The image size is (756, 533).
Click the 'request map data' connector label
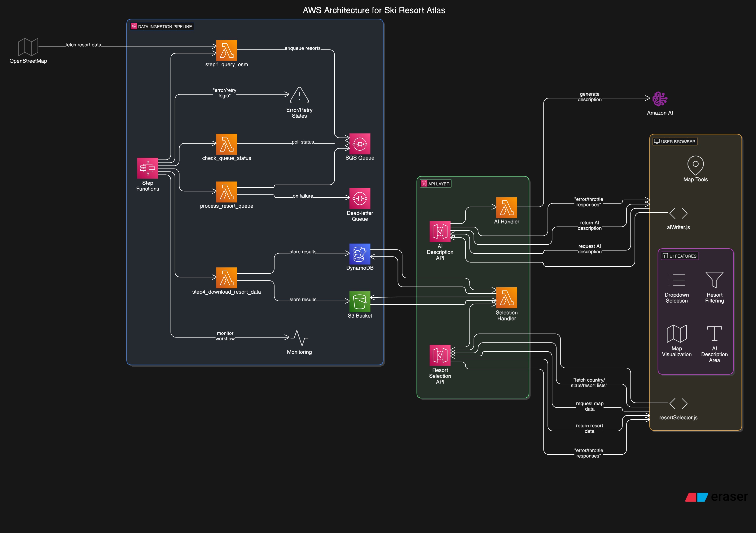[589, 406]
